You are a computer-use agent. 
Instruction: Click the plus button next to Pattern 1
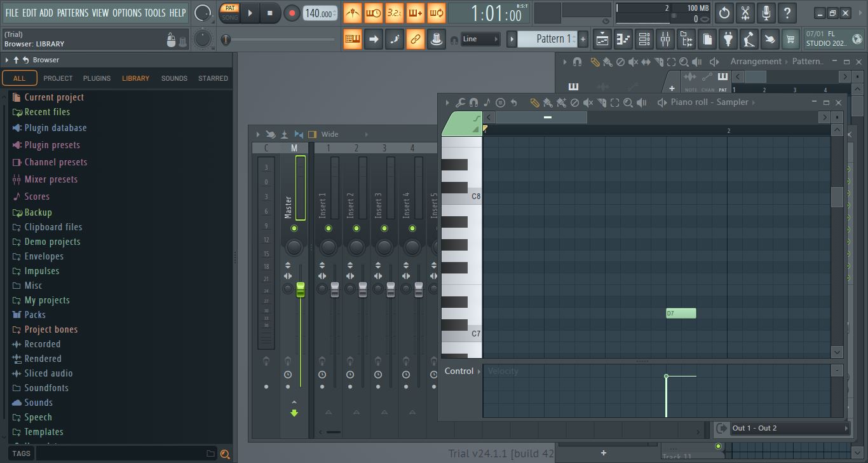[583, 39]
